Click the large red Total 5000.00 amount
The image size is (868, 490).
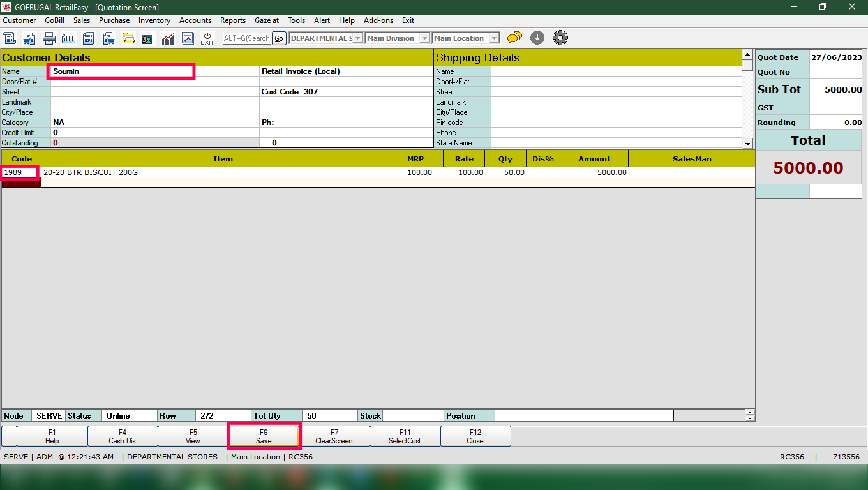click(808, 168)
